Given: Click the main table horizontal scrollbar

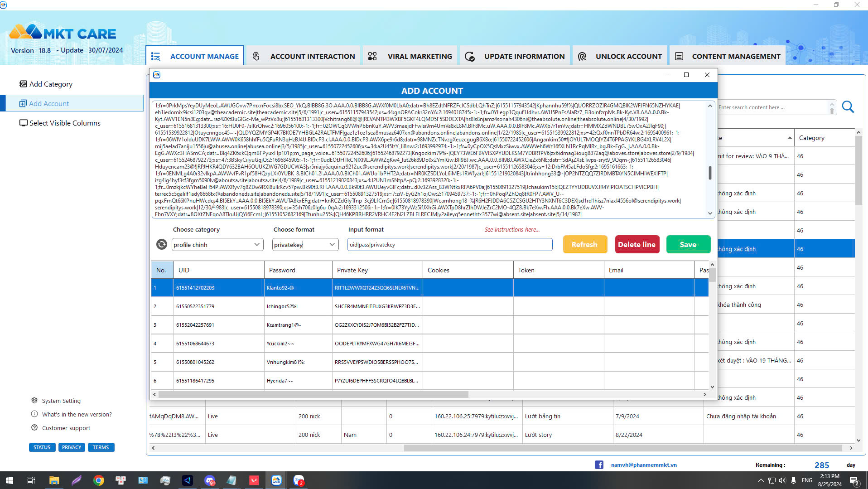Looking at the screenshot, I should click(623, 448).
